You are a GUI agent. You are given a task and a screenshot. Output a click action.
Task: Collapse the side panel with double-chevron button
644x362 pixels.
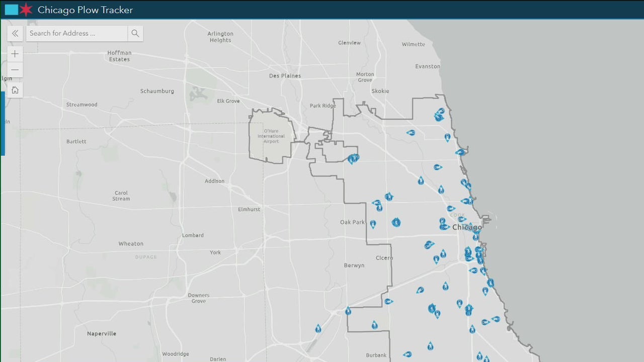coord(15,34)
